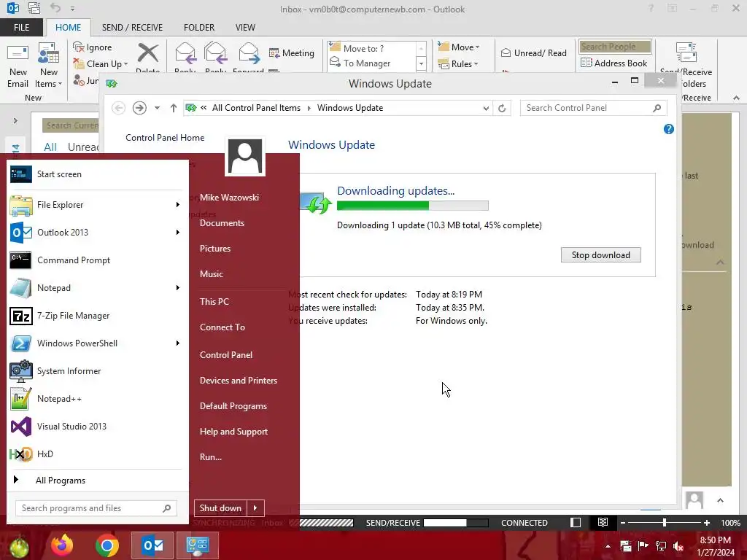747x560 pixels.
Task: Open recent locations dropdown arrow
Action: pyautogui.click(x=157, y=108)
